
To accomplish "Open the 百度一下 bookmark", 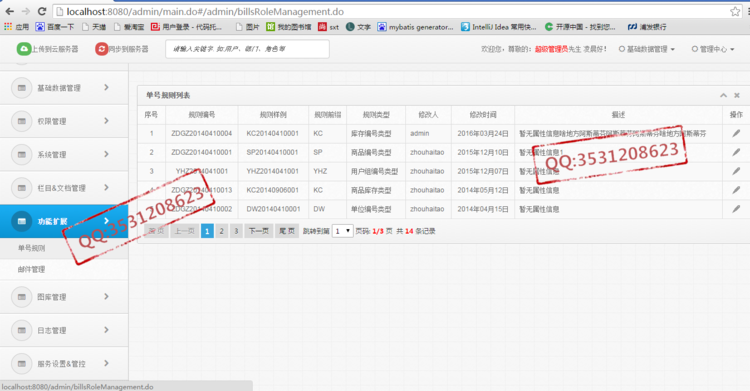I will point(55,27).
